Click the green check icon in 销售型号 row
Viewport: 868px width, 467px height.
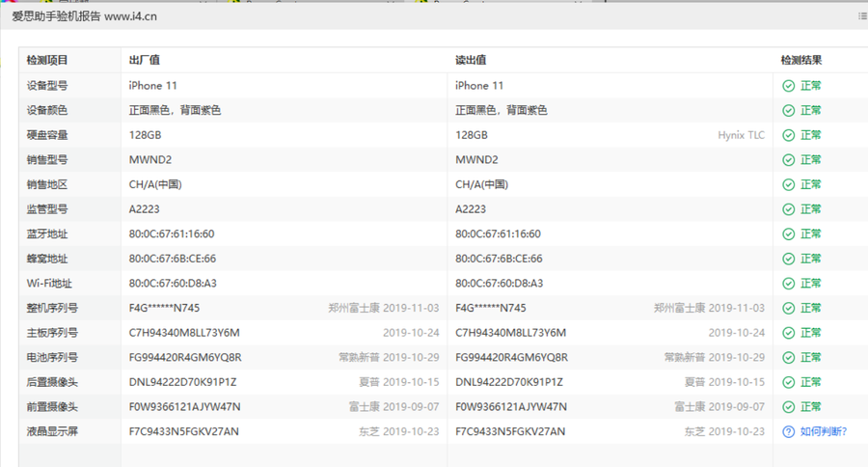788,160
